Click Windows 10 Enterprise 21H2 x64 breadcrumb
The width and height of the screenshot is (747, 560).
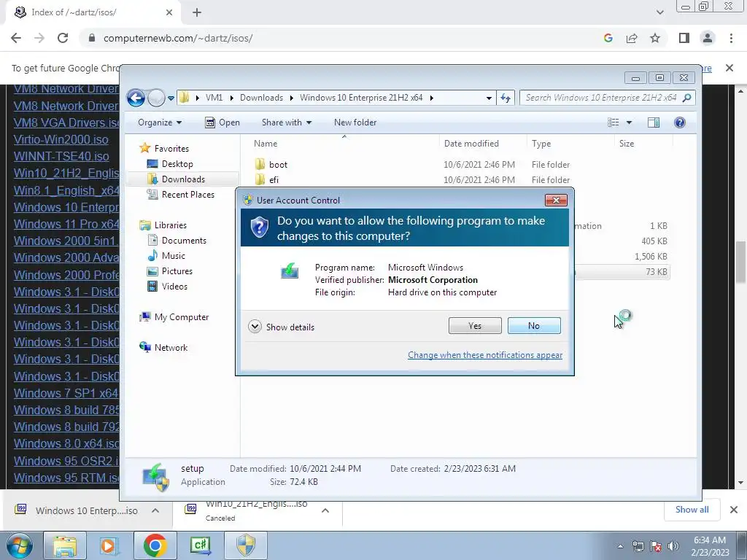coord(360,98)
